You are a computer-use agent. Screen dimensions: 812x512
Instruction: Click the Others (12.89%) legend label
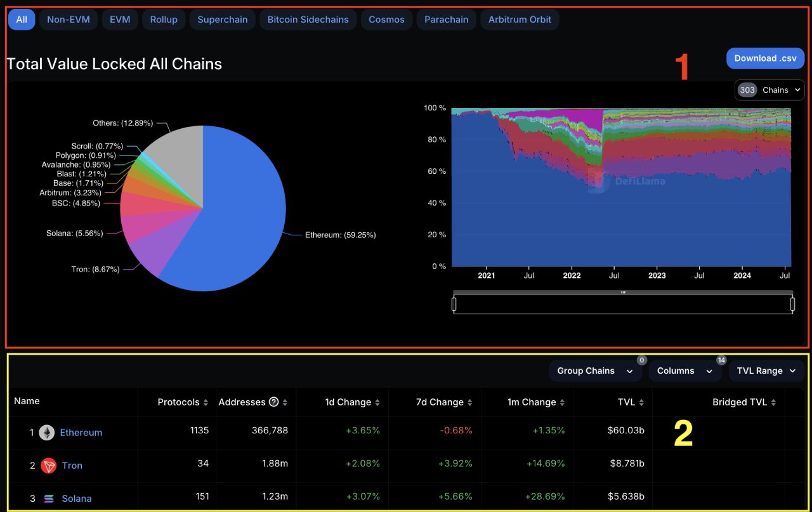(x=123, y=123)
